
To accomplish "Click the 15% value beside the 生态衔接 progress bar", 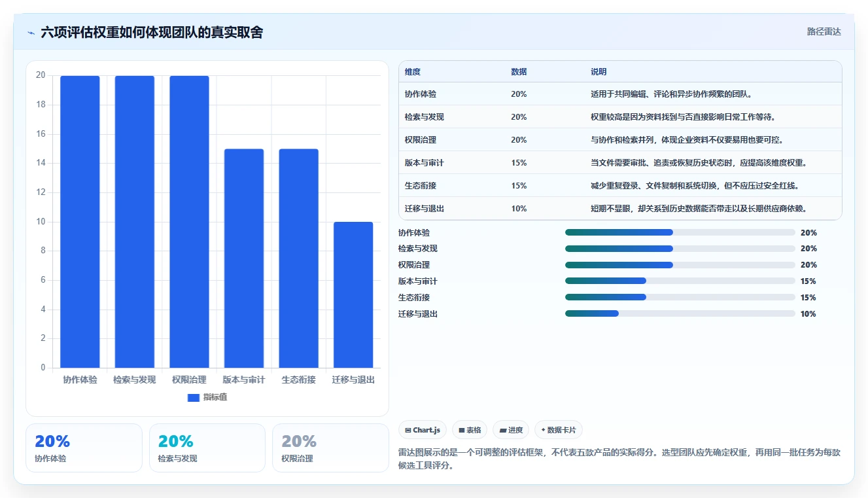I will click(x=808, y=298).
